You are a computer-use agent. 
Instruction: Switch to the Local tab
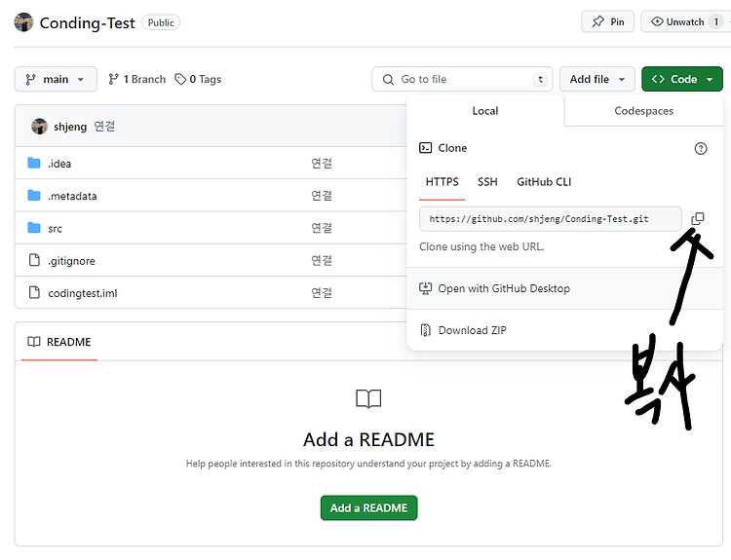(x=485, y=111)
